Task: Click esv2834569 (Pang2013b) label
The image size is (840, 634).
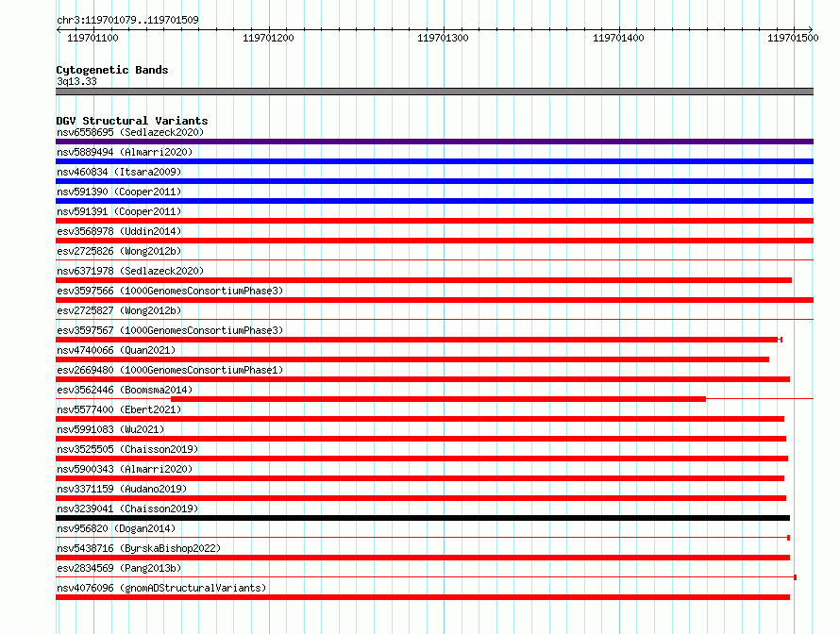Action: [x=119, y=568]
